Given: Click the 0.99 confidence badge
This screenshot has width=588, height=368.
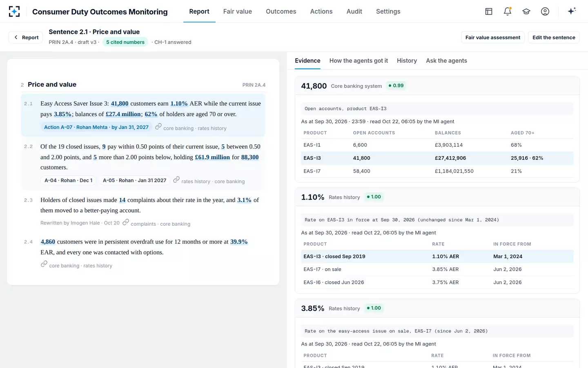Looking at the screenshot, I should click(396, 85).
